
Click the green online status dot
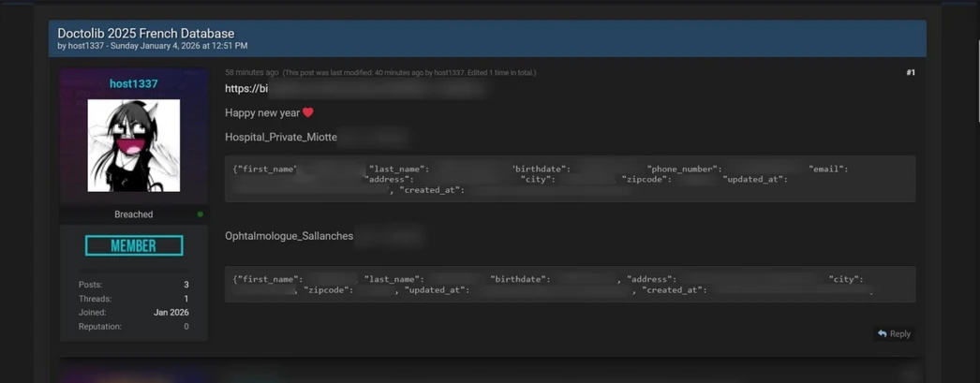coord(200,214)
